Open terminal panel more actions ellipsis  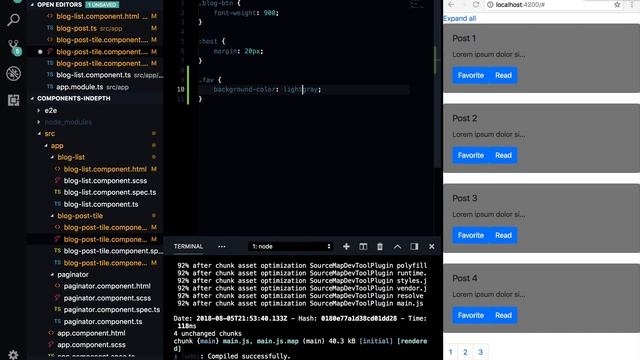pos(222,247)
